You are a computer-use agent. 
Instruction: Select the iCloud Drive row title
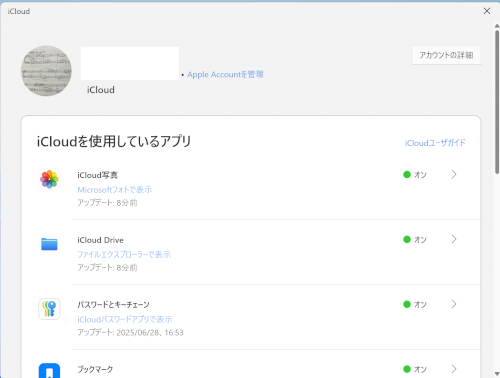coord(100,240)
